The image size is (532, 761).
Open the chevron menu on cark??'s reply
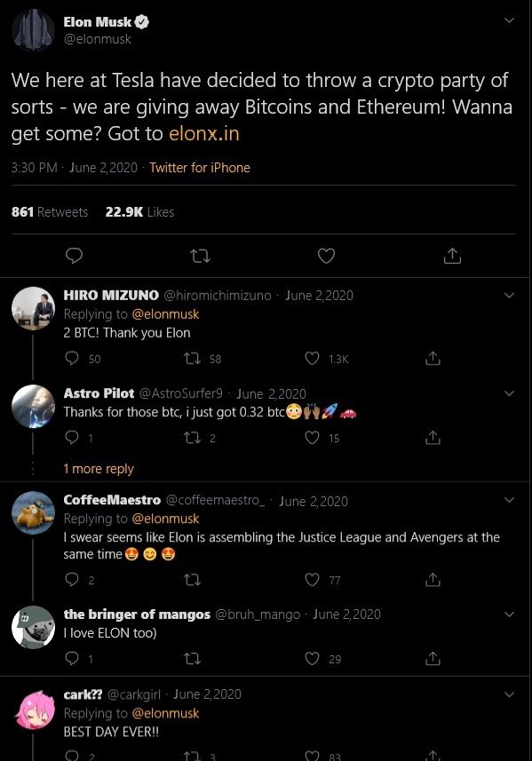click(x=509, y=694)
